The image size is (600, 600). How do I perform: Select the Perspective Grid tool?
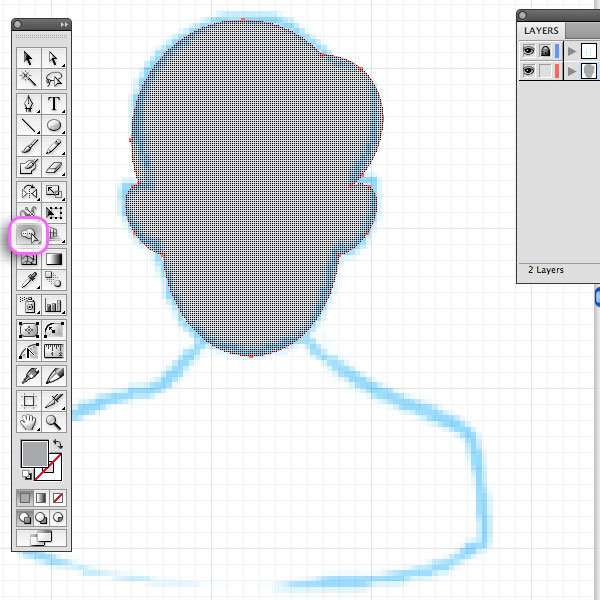click(54, 234)
